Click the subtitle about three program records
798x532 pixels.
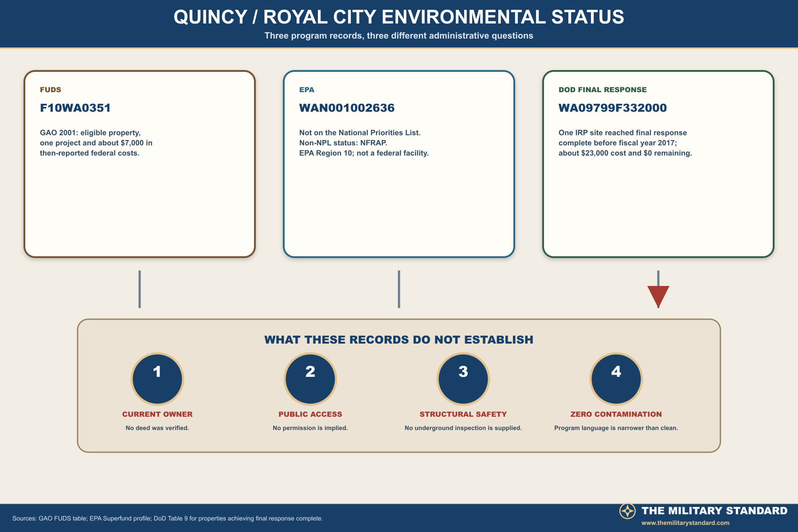[x=399, y=36]
